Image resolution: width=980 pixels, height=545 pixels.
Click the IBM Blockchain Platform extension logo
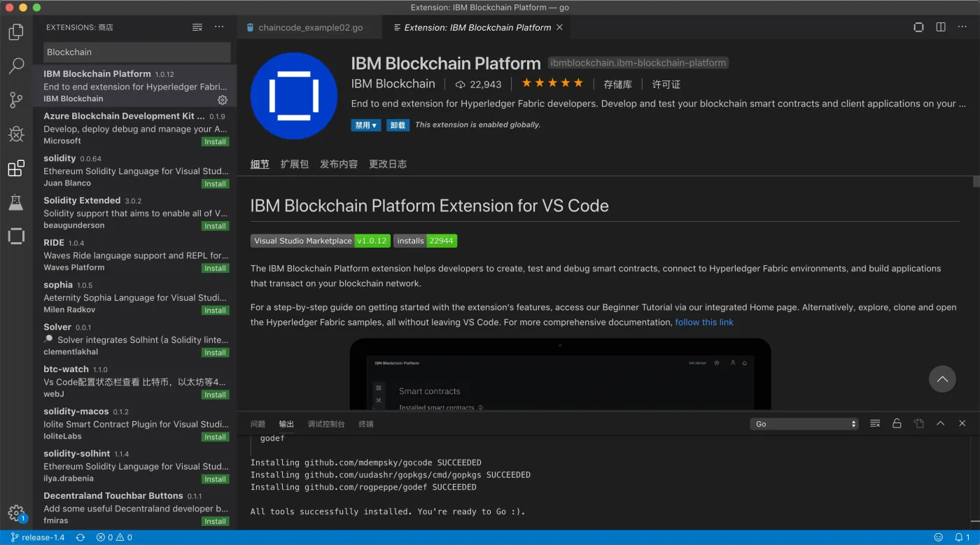[294, 96]
